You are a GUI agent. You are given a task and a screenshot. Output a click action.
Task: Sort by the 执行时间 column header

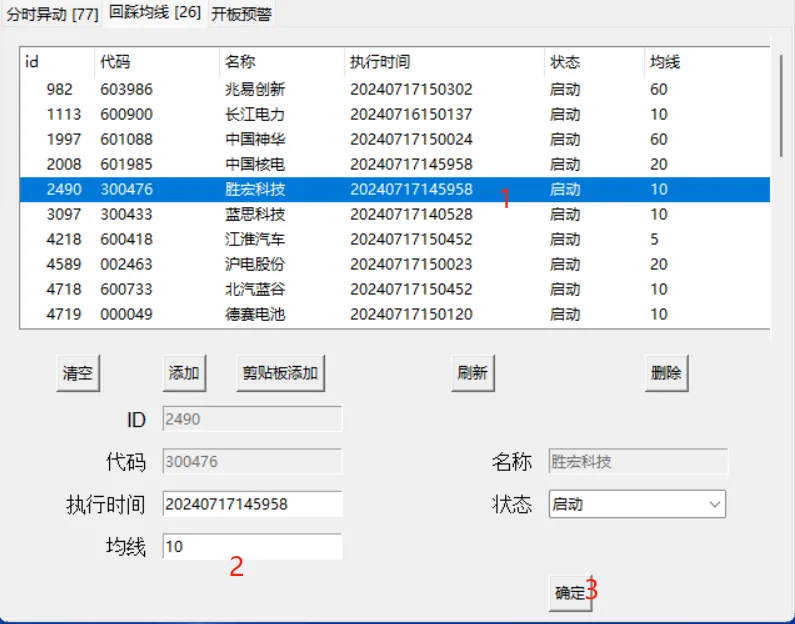tap(444, 62)
